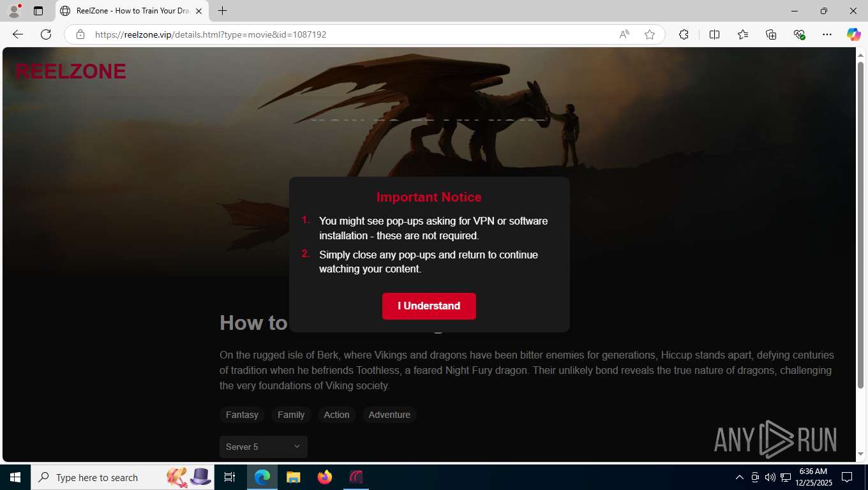Image resolution: width=868 pixels, height=490 pixels.
Task: Open the notification center
Action: pyautogui.click(x=848, y=477)
